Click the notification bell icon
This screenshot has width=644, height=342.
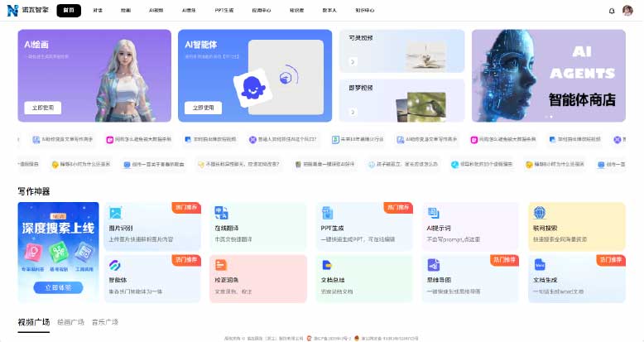click(x=612, y=11)
